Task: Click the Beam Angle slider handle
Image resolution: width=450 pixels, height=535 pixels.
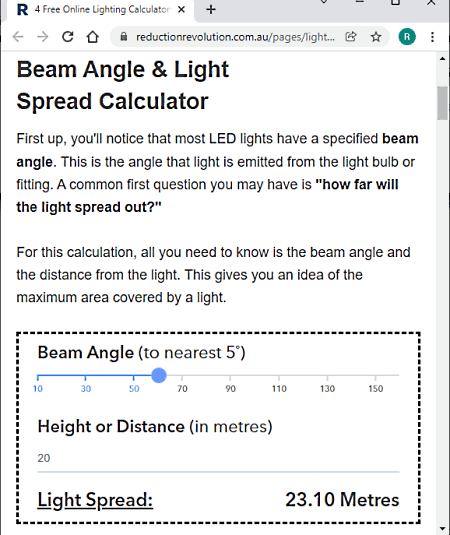Action: tap(159, 375)
